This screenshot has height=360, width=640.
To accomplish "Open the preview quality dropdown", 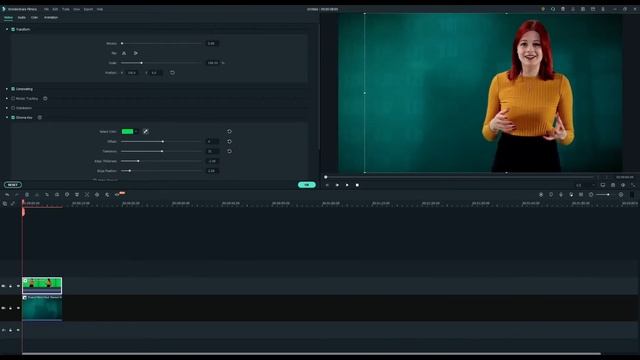I will [584, 185].
